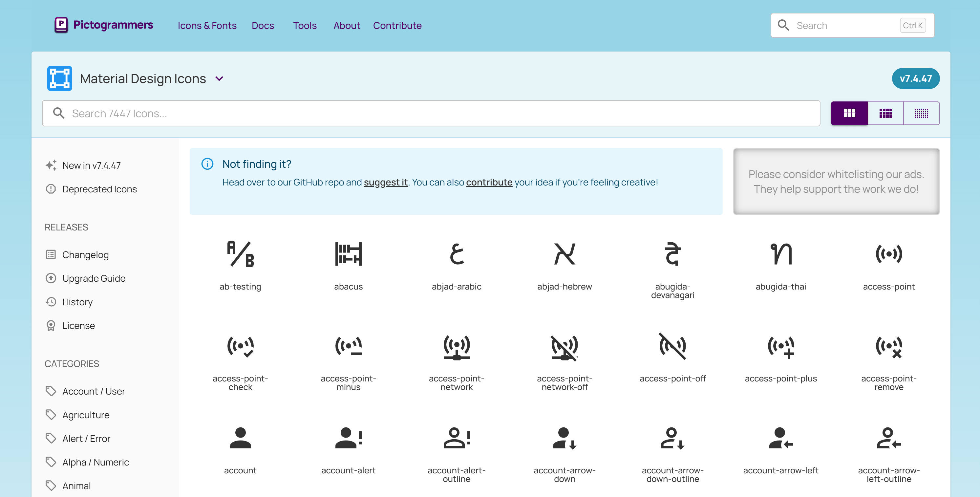
Task: Switch to large grid view
Action: click(849, 113)
